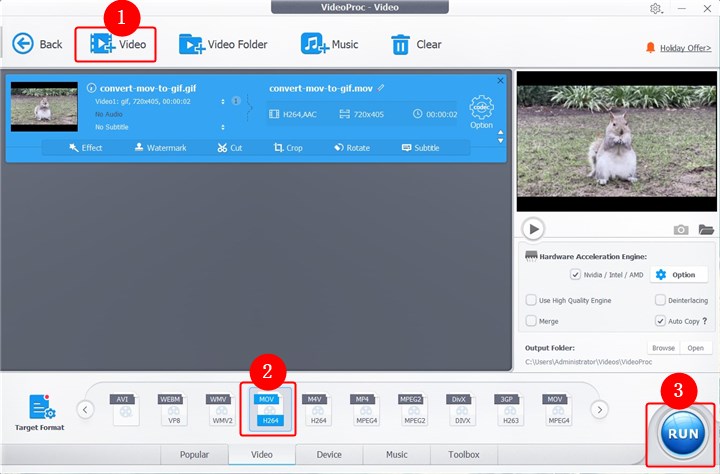The image size is (720, 474).
Task: Select the M4V H264 format
Action: click(317, 409)
